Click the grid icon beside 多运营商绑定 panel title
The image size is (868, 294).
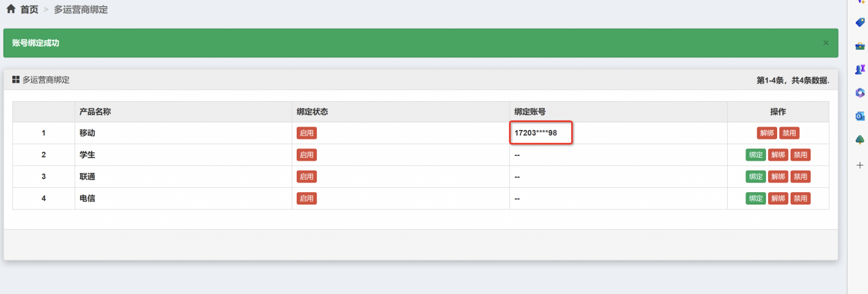pos(16,80)
